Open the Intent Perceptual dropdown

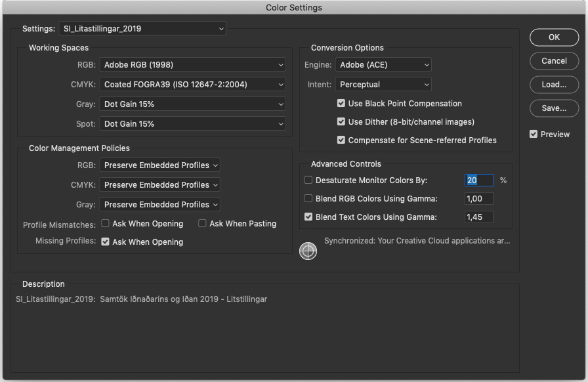point(383,85)
